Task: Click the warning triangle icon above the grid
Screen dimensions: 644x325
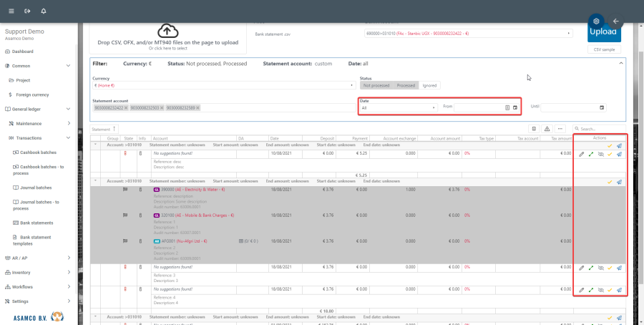Action: click(x=547, y=128)
